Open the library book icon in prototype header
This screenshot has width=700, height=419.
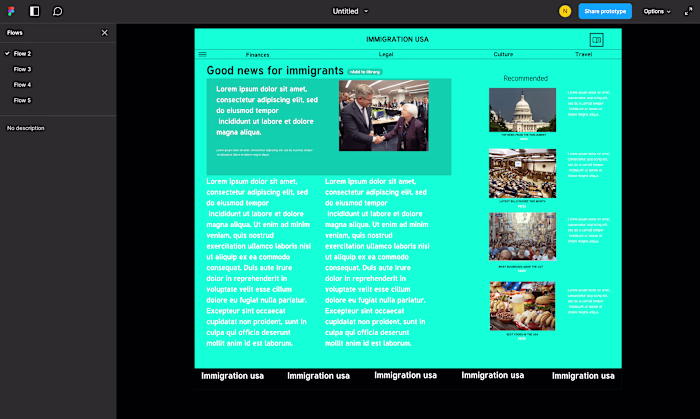596,40
